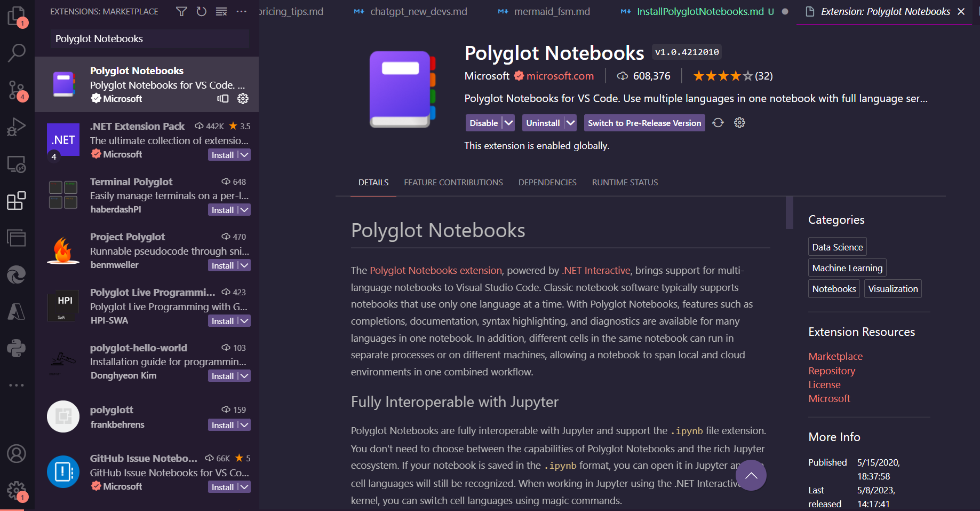This screenshot has height=511, width=980.
Task: Select the Data Science category
Action: 838,247
